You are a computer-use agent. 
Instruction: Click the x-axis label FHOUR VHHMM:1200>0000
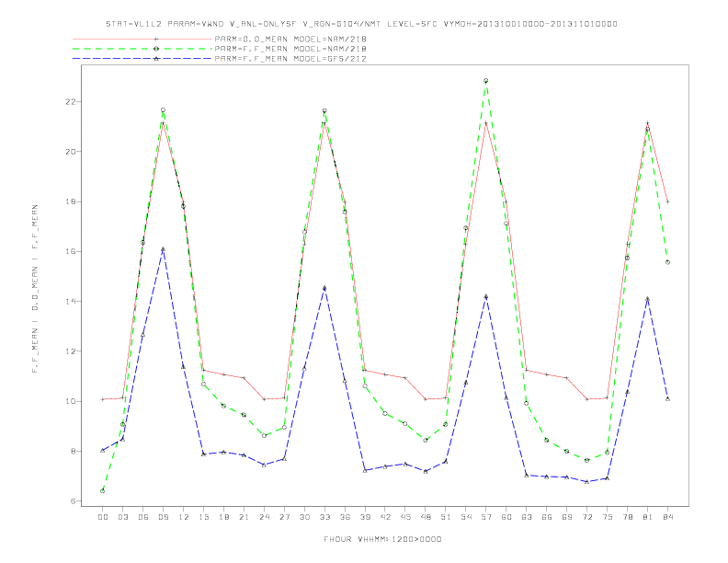pyautogui.click(x=382, y=539)
